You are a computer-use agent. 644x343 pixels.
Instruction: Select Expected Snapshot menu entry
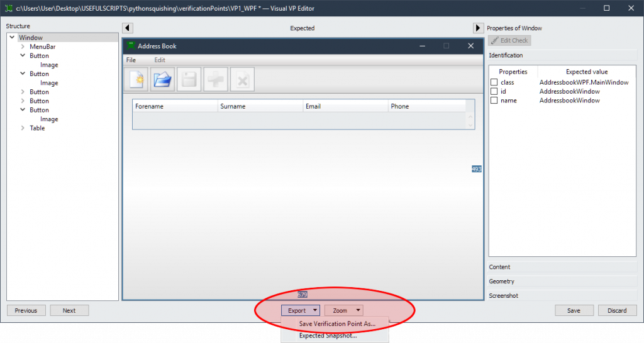tap(328, 335)
